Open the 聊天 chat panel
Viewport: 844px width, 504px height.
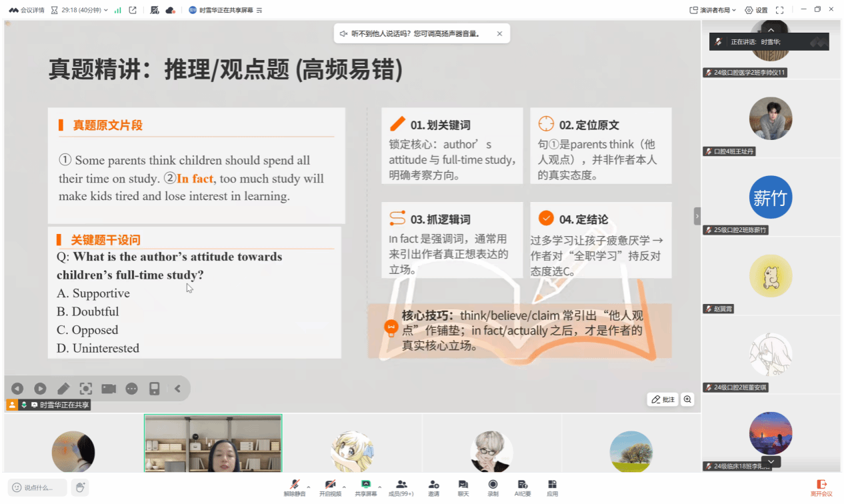[463, 488]
